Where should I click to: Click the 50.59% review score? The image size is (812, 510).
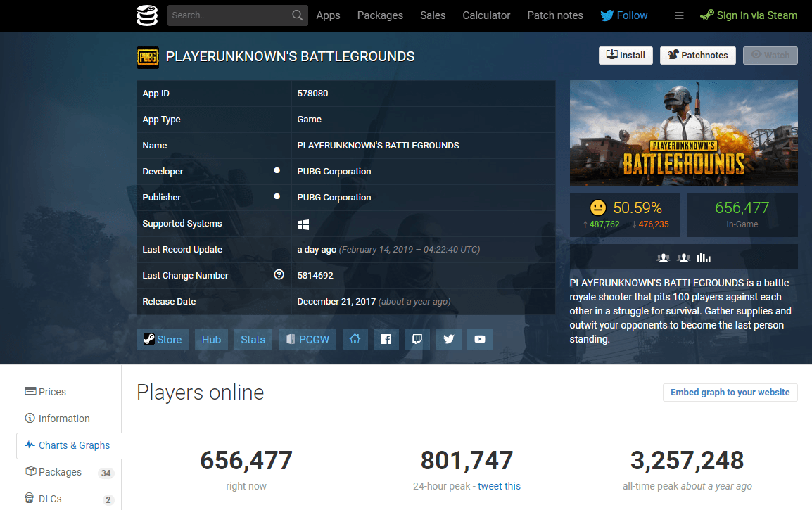coord(637,208)
